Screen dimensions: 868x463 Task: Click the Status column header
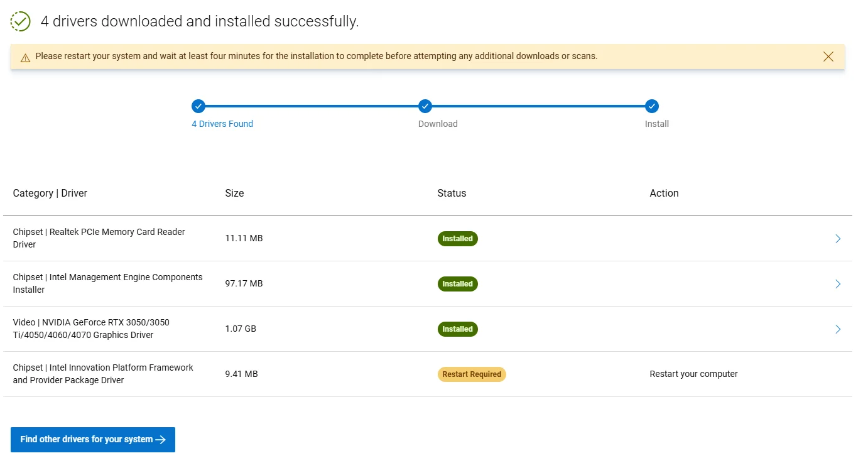pyautogui.click(x=452, y=193)
